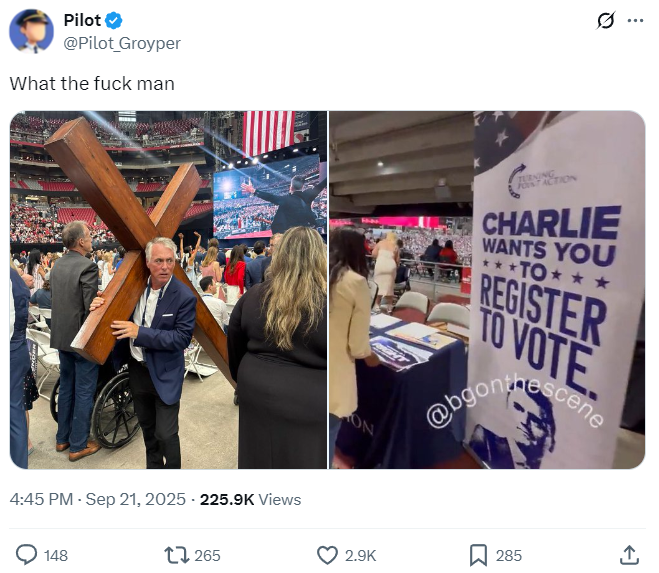Screen dimensions: 659x573
Task: Open the Pilot display name link
Action: [x=82, y=20]
